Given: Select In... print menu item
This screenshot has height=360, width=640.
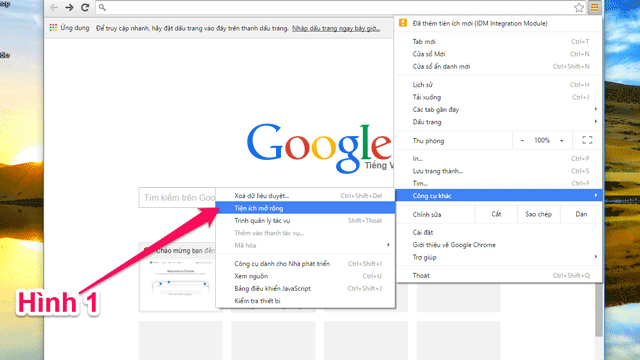Looking at the screenshot, I should pos(498,159).
